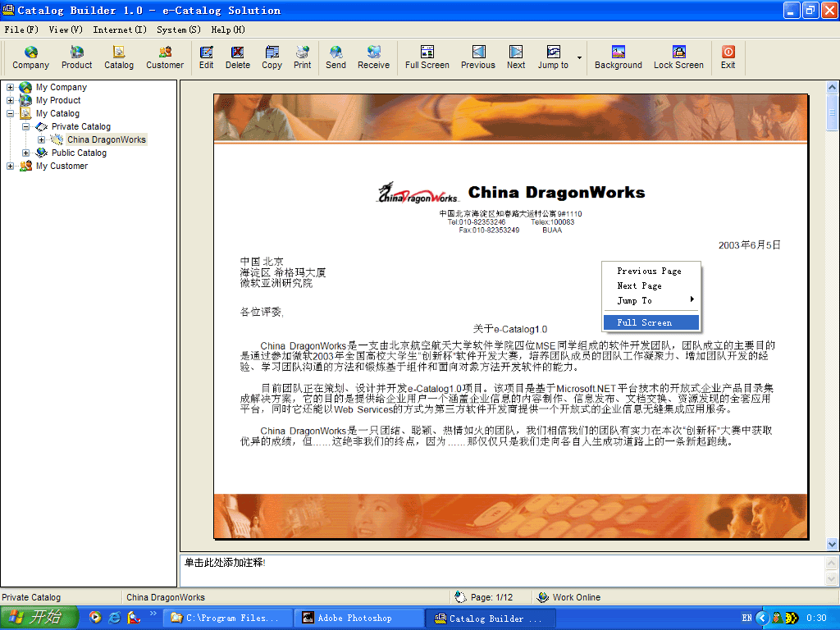
Task: Collapse the My Catalog tree node
Action: coord(10,113)
